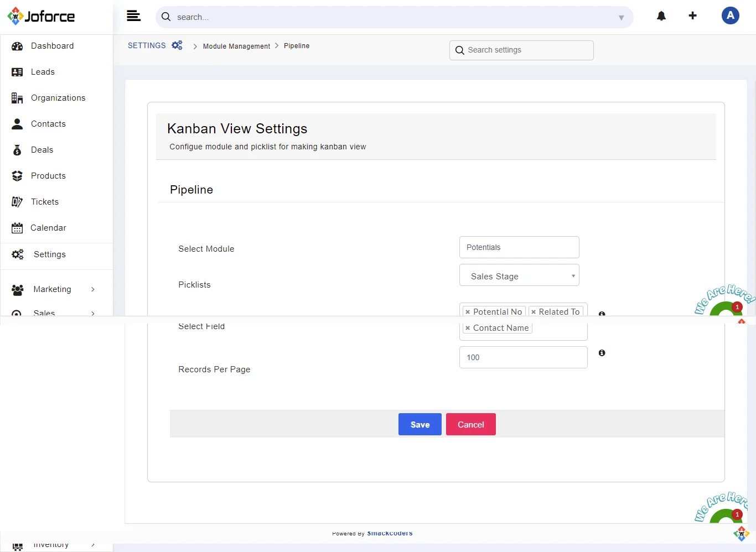The height and width of the screenshot is (552, 756).
Task: Save the Kanban view settings
Action: pyautogui.click(x=420, y=424)
